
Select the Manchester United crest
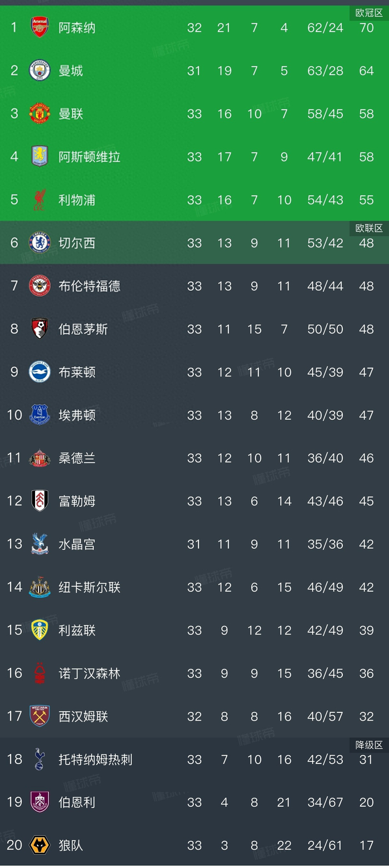tap(39, 113)
